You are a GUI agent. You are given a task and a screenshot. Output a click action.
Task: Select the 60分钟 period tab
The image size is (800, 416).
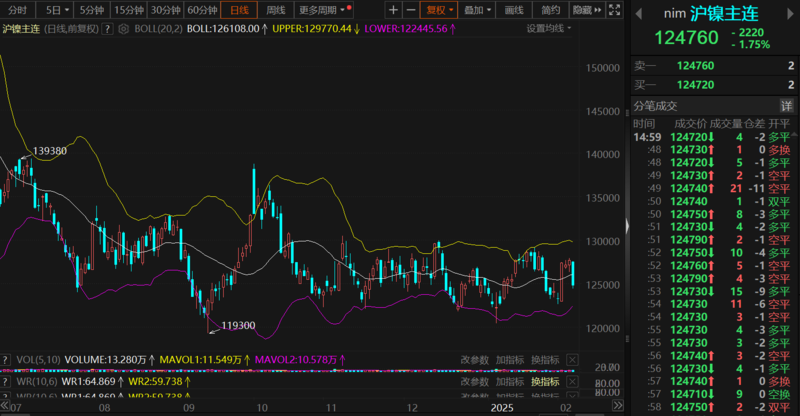coord(202,10)
